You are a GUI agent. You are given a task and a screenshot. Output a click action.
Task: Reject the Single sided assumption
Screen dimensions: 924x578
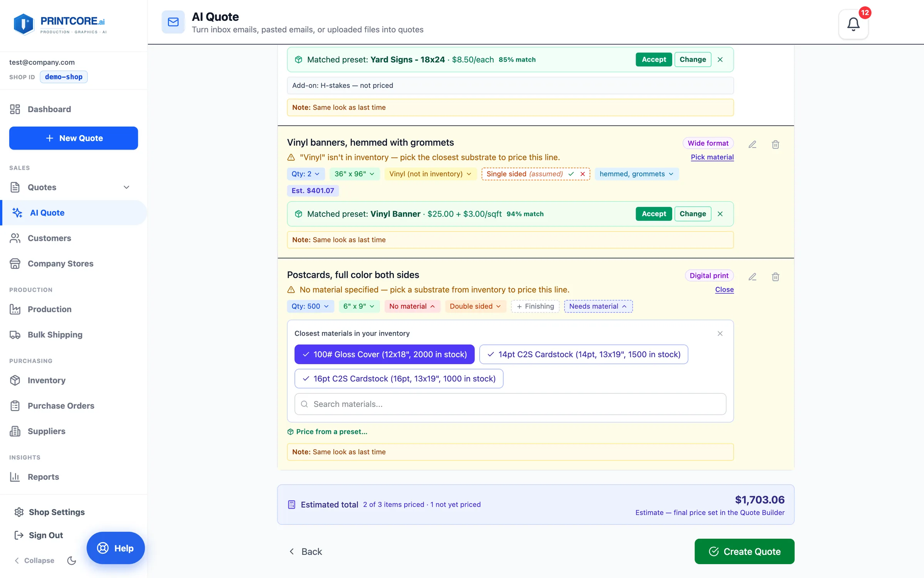click(x=583, y=174)
